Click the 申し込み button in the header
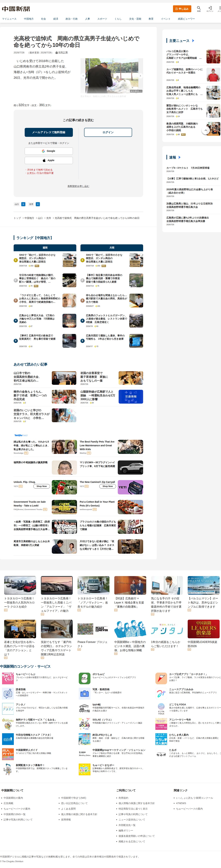221x868 pixels. (182, 9)
